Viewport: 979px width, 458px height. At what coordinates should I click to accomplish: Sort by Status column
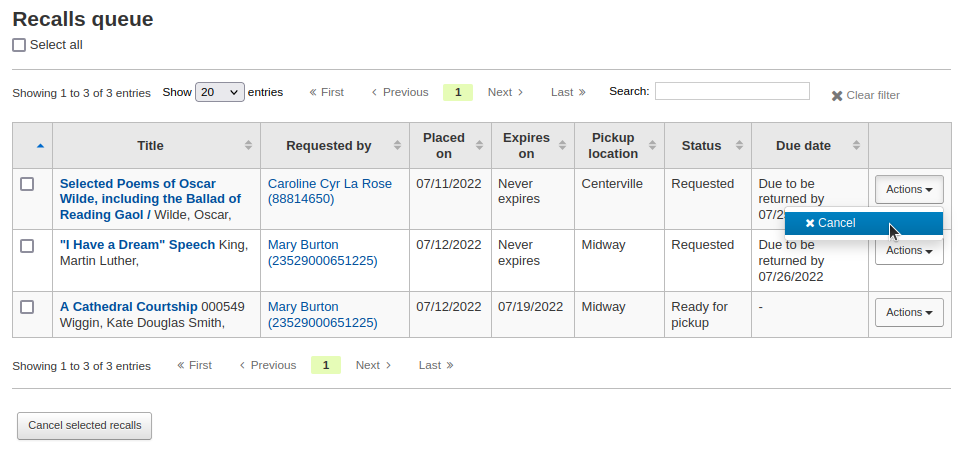(x=738, y=146)
